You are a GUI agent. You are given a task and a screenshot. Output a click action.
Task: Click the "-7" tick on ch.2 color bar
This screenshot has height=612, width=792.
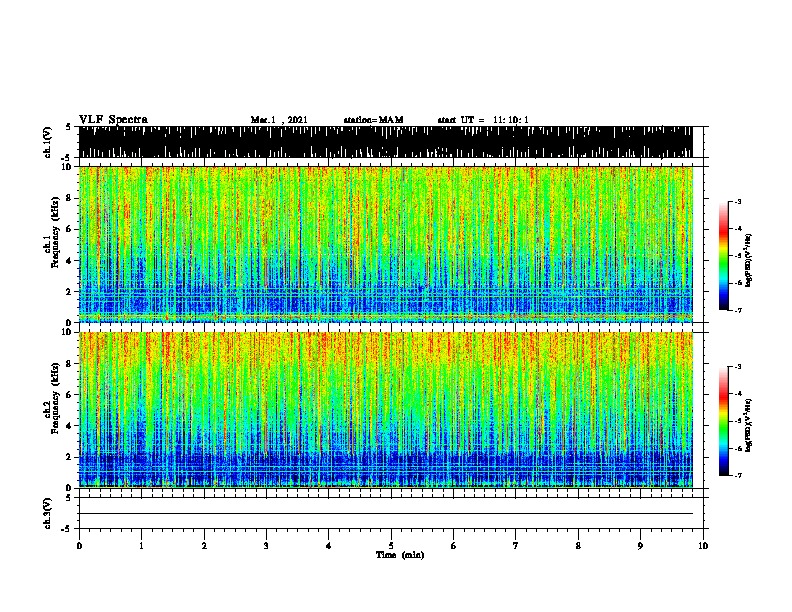738,475
